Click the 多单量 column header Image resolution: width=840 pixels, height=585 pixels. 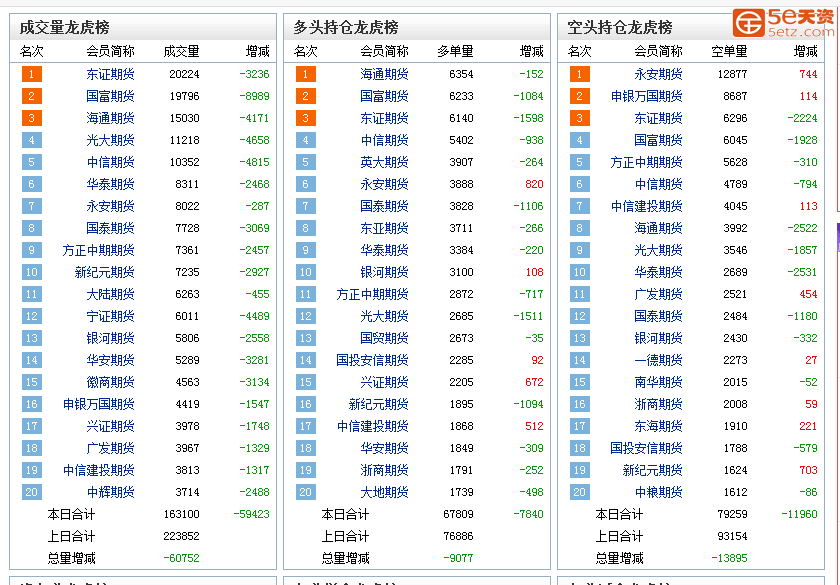click(x=455, y=51)
